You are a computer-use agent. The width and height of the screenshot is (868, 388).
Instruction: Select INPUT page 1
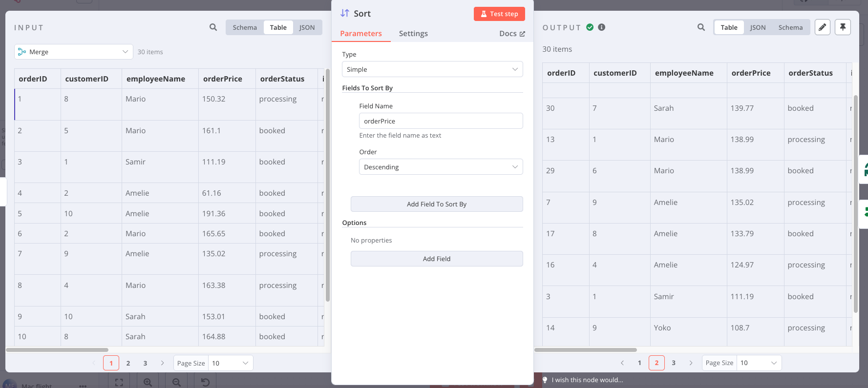(x=111, y=363)
